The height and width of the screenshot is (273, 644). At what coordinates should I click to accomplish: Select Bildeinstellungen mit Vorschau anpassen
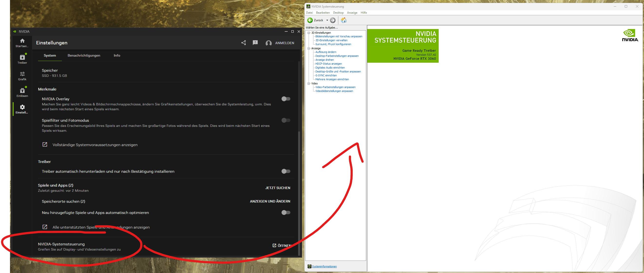339,37
